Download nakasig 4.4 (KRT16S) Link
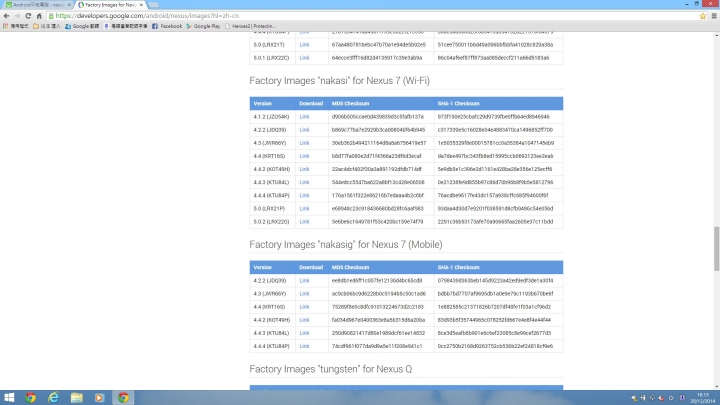 (304, 307)
